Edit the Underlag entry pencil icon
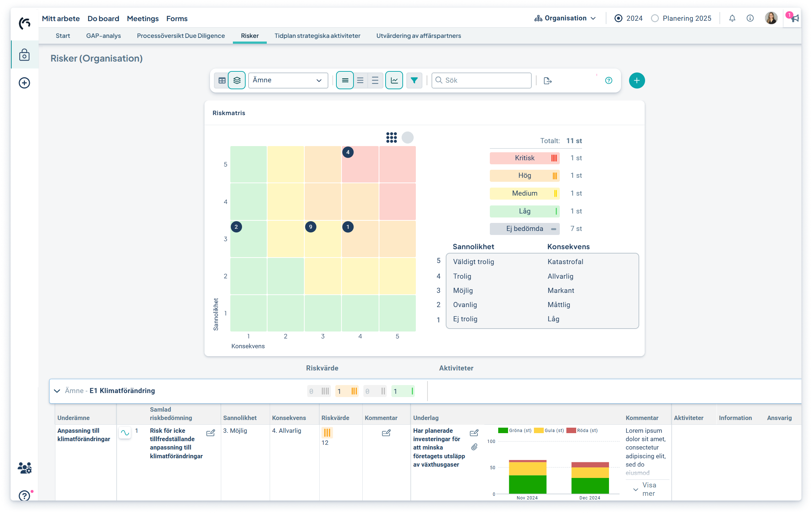Screen dimensions: 812x514 click(x=474, y=433)
